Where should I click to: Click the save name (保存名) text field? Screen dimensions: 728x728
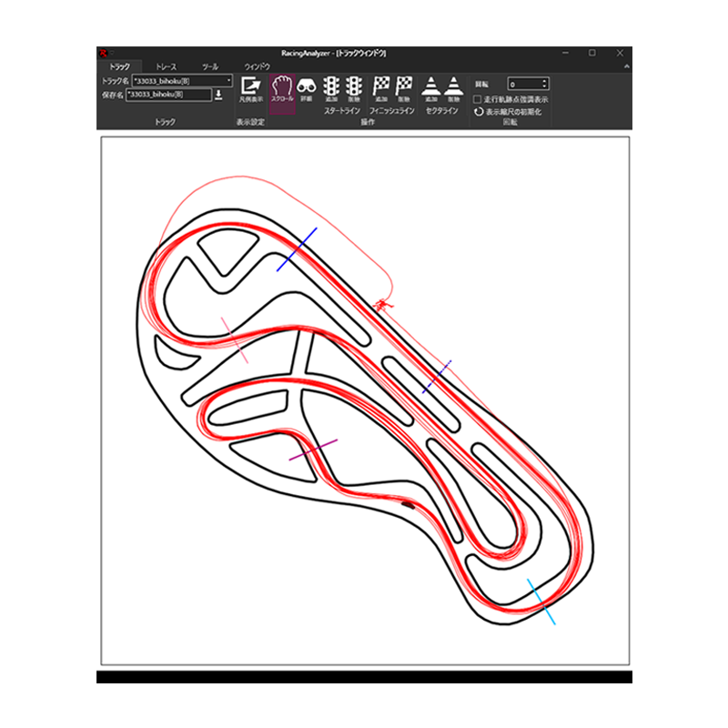tap(168, 95)
